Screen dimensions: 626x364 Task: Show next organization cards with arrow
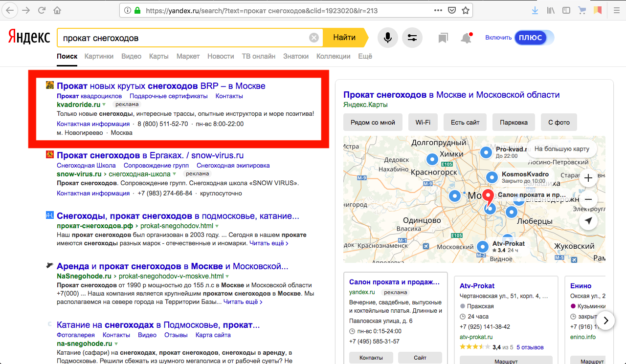pos(606,321)
